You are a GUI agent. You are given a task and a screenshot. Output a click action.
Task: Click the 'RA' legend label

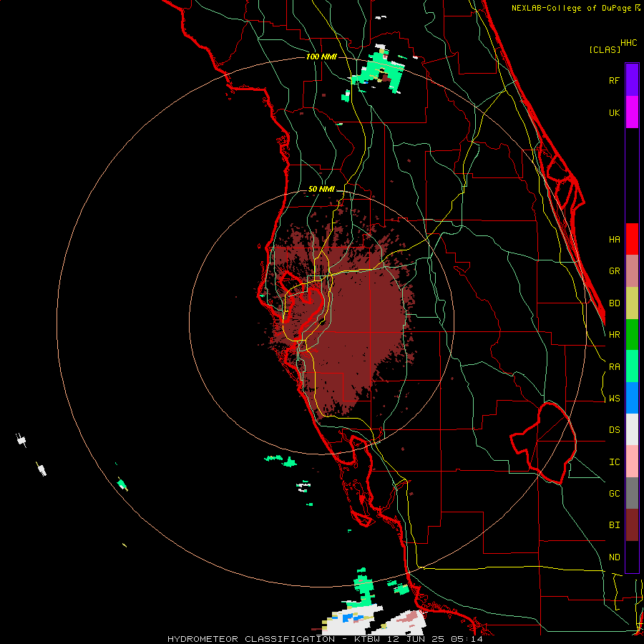(614, 367)
